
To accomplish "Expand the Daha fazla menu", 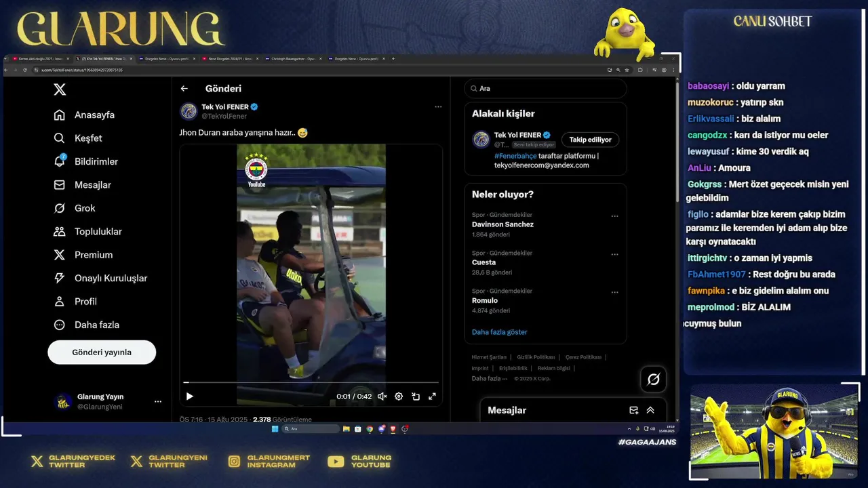I will (x=86, y=325).
